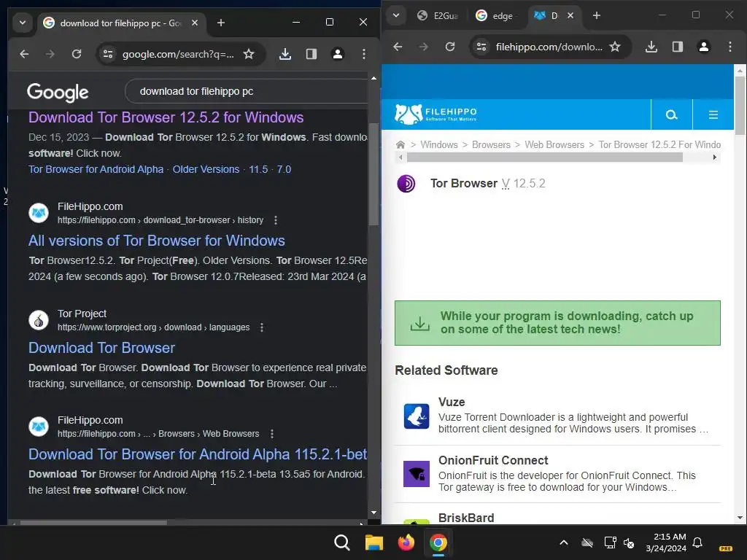Screen dimensions: 747x560
Task: Close the active FileHippo tab
Action: pyautogui.click(x=570, y=16)
